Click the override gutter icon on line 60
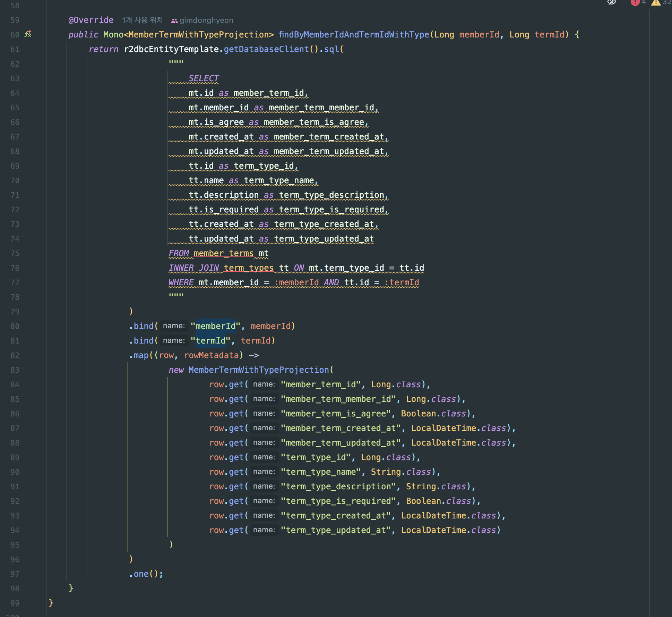This screenshot has height=617, width=672. click(x=28, y=34)
